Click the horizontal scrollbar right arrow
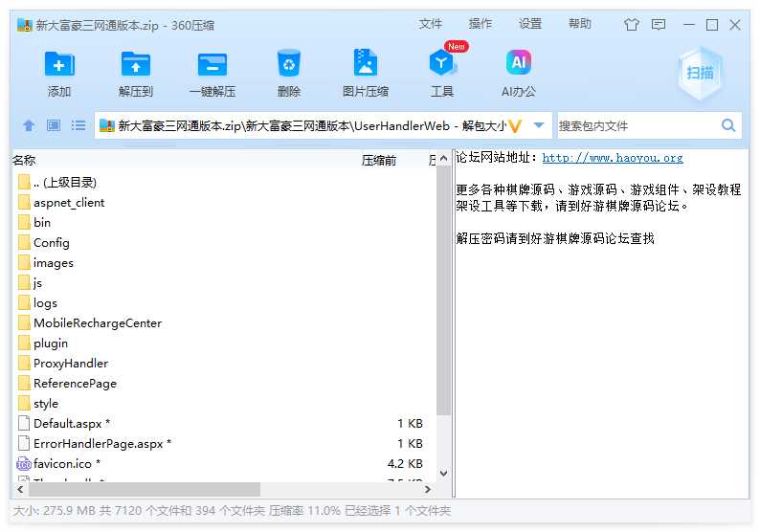 point(428,489)
